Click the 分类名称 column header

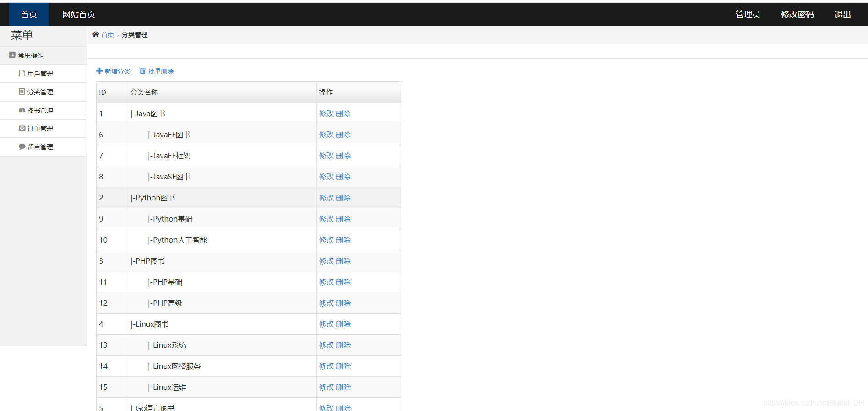coord(222,92)
